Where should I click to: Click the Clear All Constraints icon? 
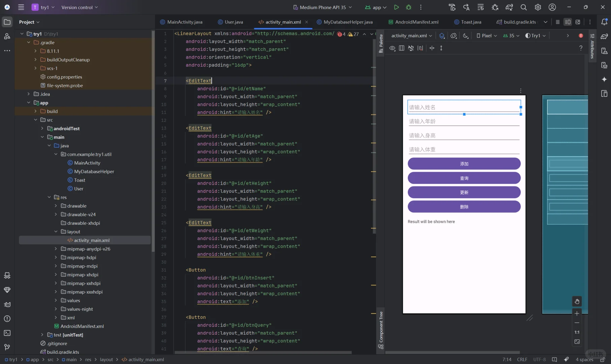click(420, 48)
